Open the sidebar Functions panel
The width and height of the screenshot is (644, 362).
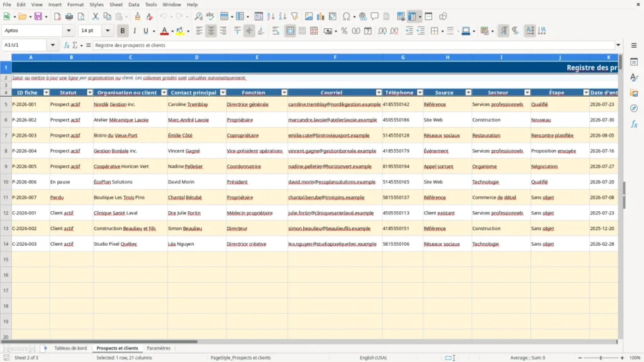pyautogui.click(x=634, y=124)
